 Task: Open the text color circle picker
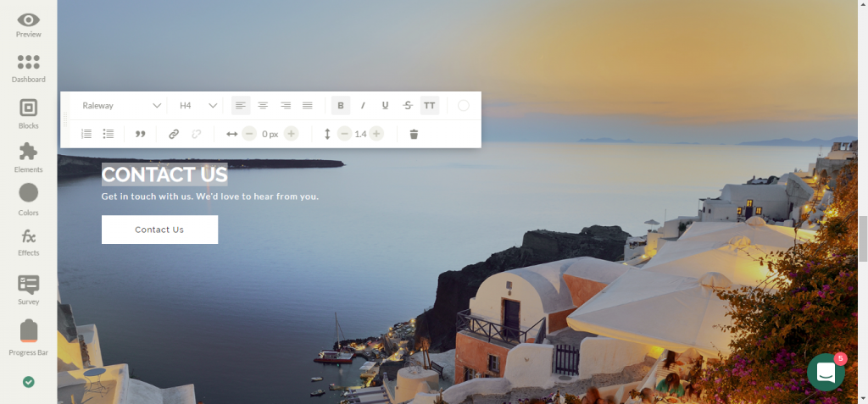[x=464, y=106]
